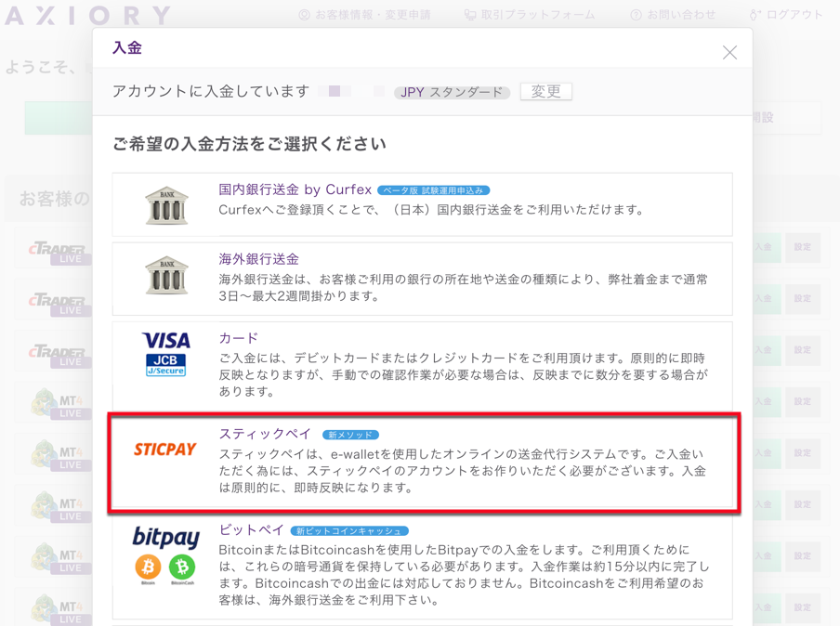The width and height of the screenshot is (840, 626).
Task: Select スティックペイ deposit method
Action: (422, 463)
